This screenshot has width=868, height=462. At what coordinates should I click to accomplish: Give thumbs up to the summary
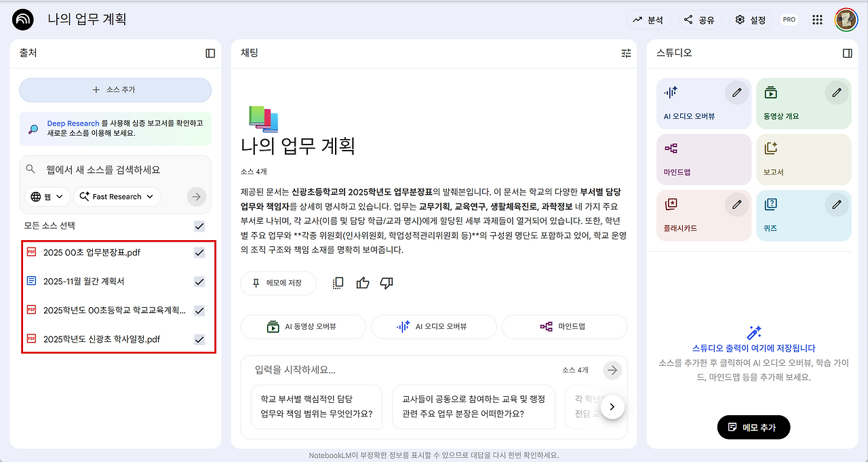(x=363, y=283)
